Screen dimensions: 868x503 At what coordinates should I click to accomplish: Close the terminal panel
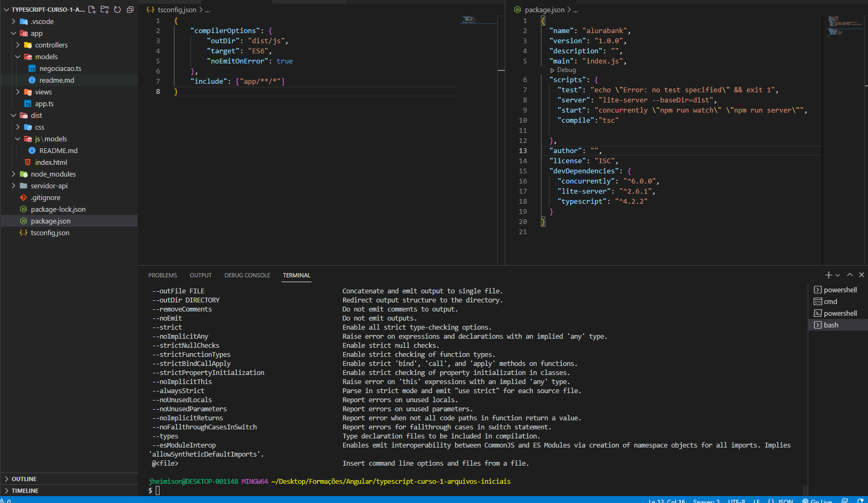click(862, 275)
